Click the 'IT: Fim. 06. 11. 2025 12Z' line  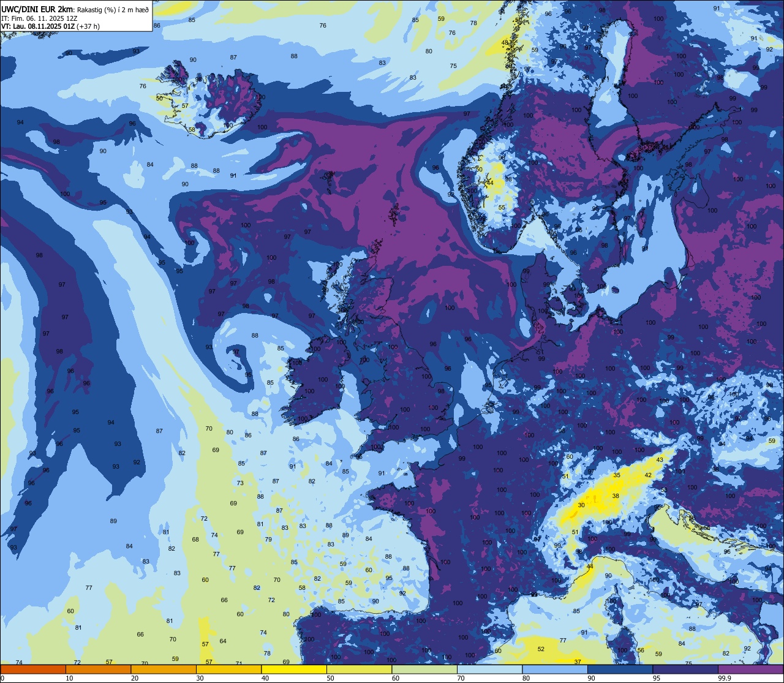click(38, 18)
